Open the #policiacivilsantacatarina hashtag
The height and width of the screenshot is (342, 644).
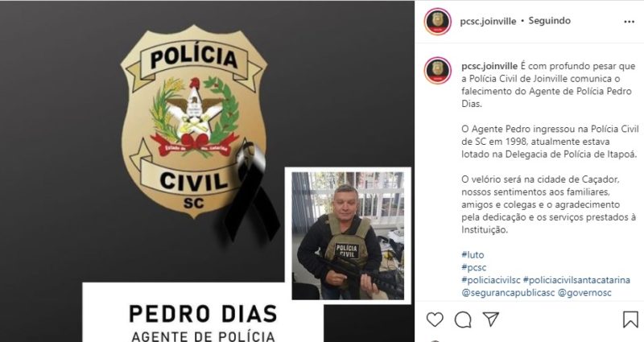click(576, 280)
